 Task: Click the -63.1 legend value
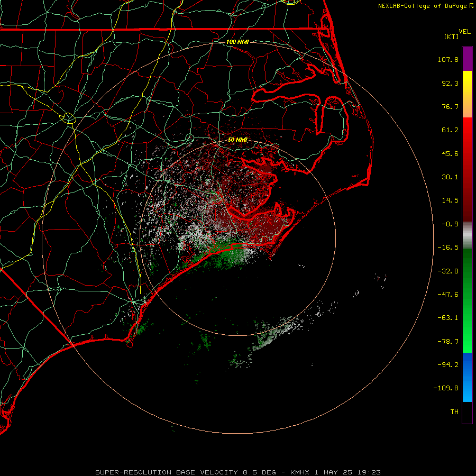pyautogui.click(x=448, y=318)
